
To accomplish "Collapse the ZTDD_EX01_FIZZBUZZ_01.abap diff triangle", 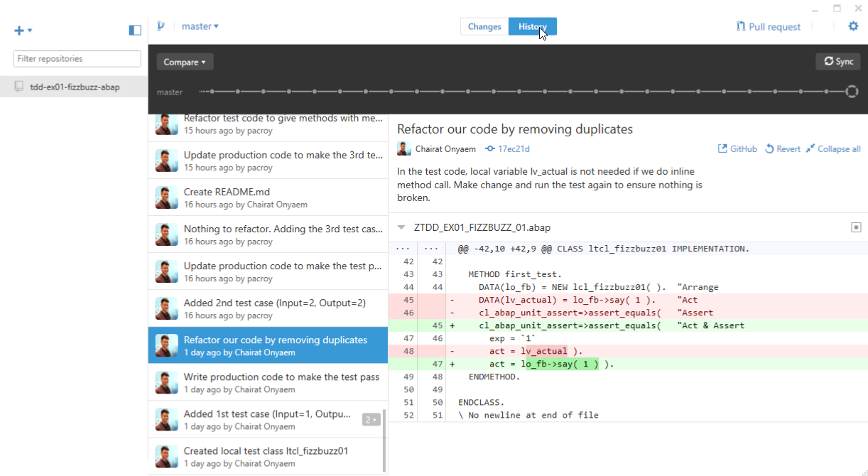I will point(401,228).
